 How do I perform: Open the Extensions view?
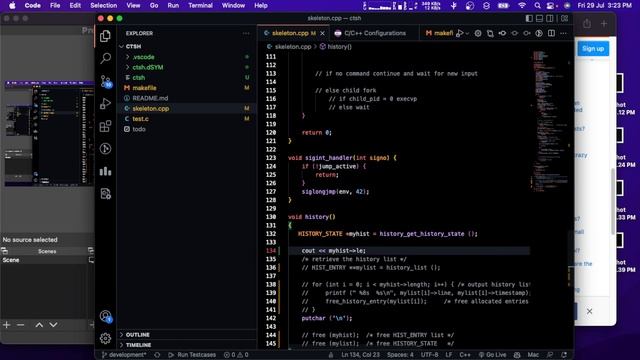[x=105, y=126]
